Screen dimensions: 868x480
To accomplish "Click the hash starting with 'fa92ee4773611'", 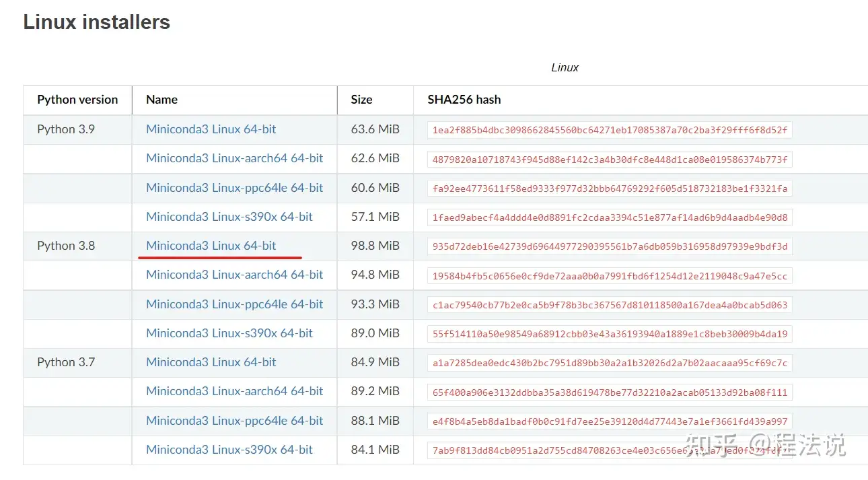I will coord(610,188).
